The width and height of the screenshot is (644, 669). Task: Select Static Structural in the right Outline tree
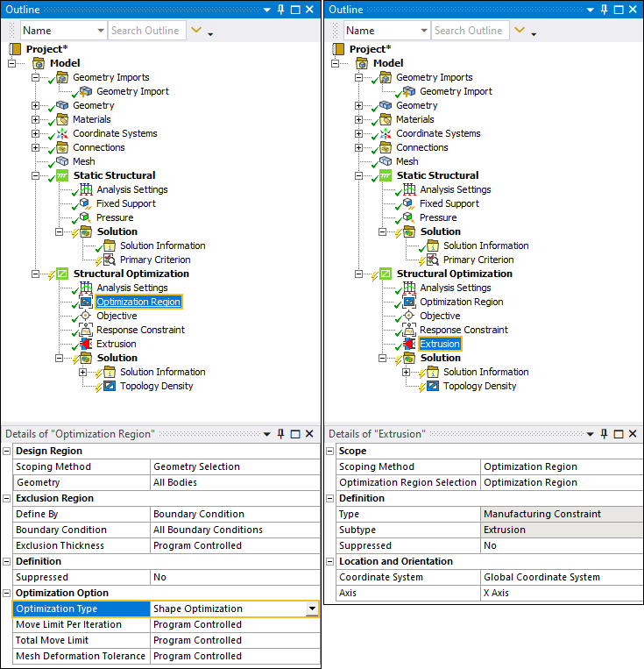coord(437,175)
